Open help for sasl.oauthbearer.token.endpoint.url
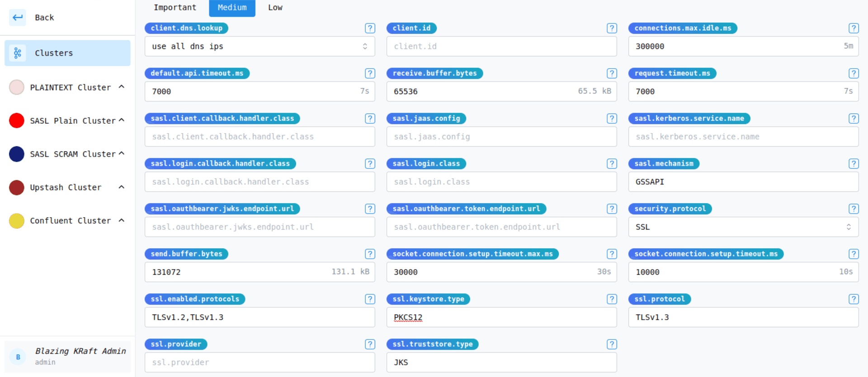Screen dimensions: 868x377 (612, 209)
